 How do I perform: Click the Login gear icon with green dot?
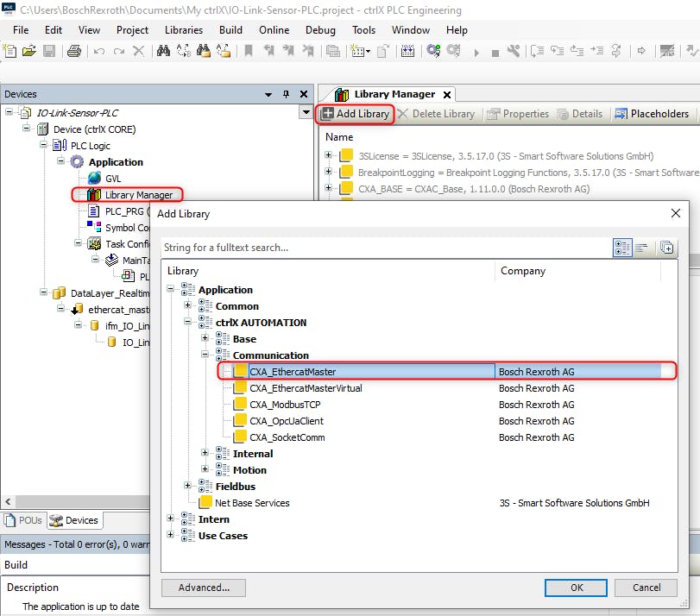point(433,51)
